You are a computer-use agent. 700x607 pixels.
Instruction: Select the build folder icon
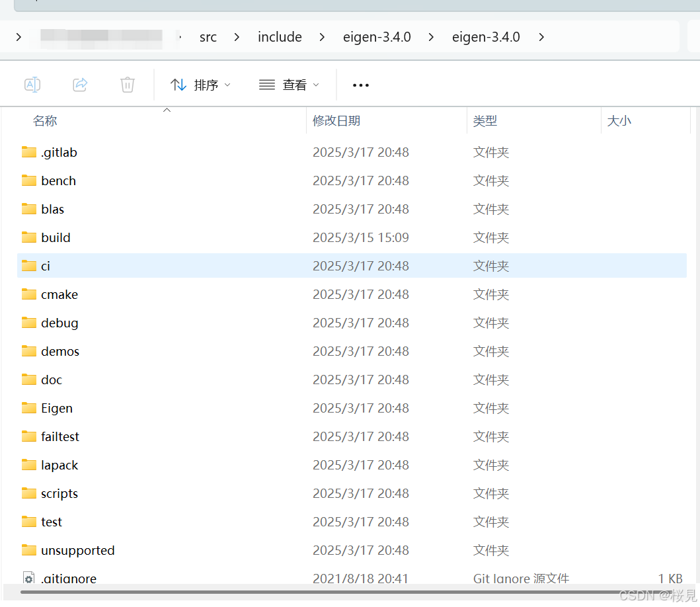coord(29,237)
